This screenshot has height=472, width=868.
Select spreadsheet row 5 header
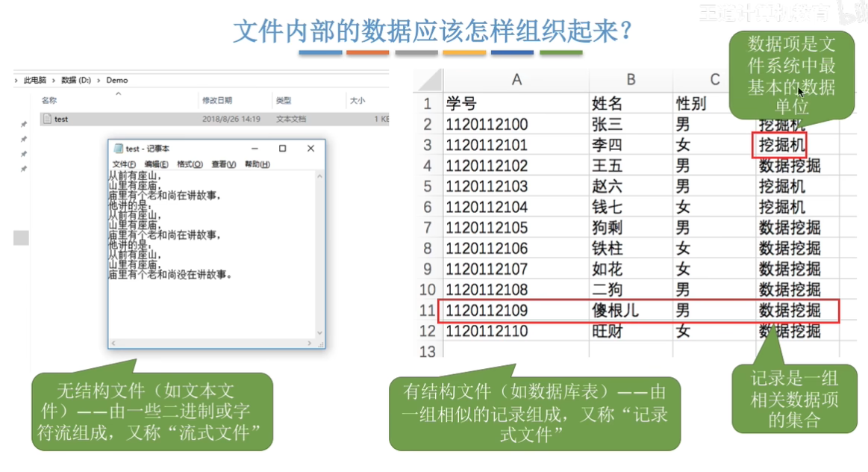point(428,186)
